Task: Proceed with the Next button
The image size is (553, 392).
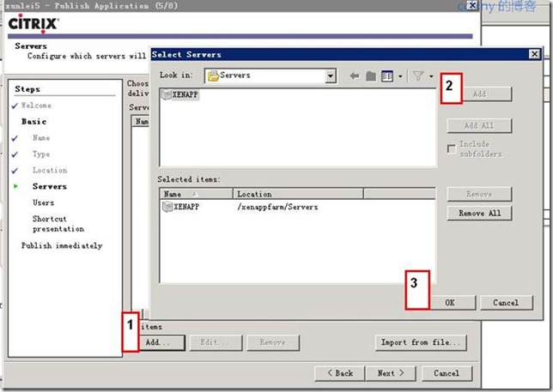Action: (391, 373)
